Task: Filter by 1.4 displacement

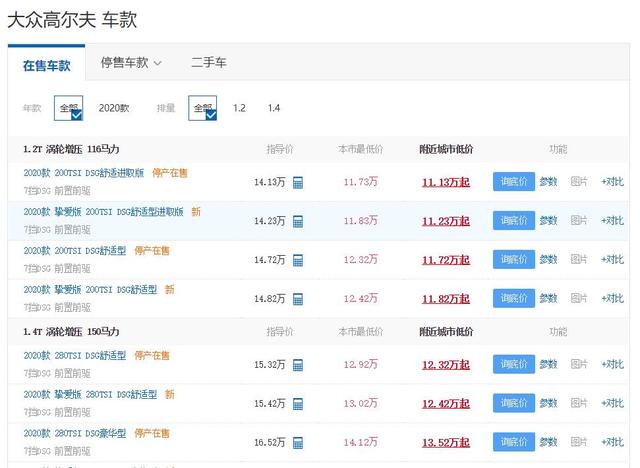Action: coord(274,108)
